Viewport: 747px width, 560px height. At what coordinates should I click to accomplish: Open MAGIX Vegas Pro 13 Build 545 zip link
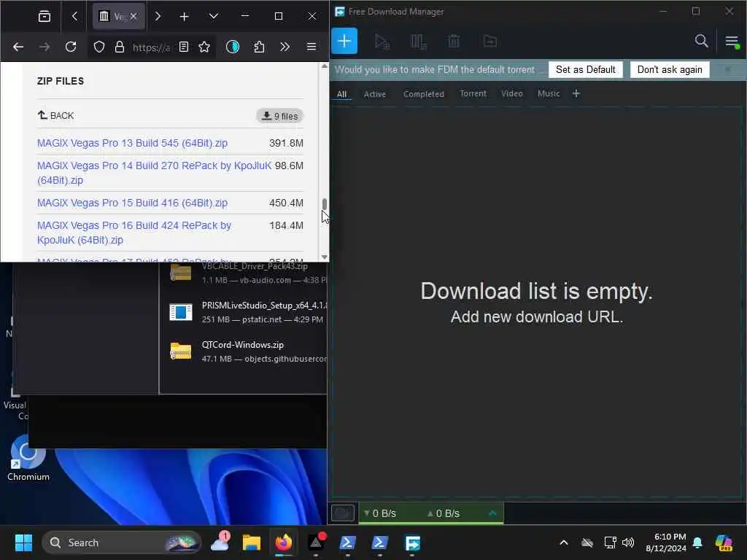133,143
